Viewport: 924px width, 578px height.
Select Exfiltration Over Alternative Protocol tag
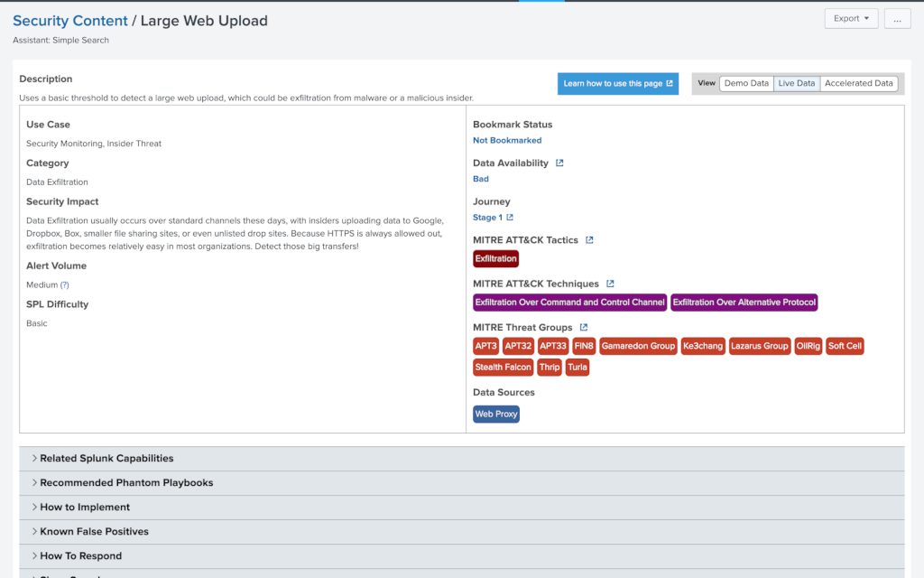point(744,303)
